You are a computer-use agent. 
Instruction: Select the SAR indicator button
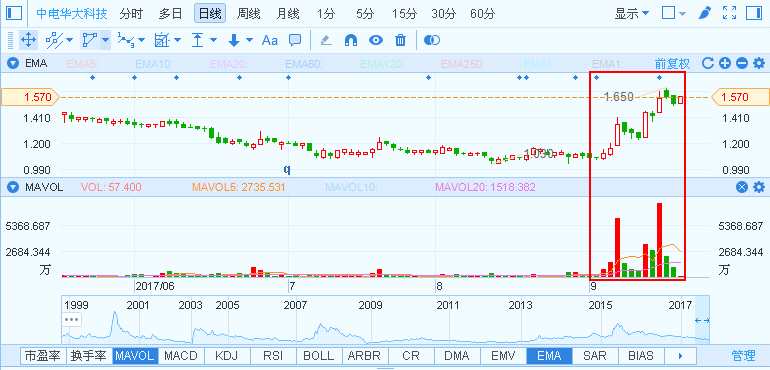point(596,356)
